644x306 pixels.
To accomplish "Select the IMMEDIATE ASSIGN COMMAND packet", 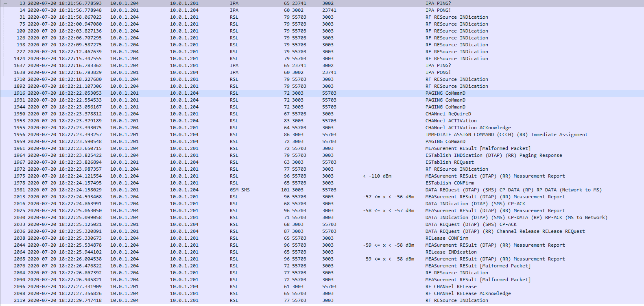I will pos(506,135).
